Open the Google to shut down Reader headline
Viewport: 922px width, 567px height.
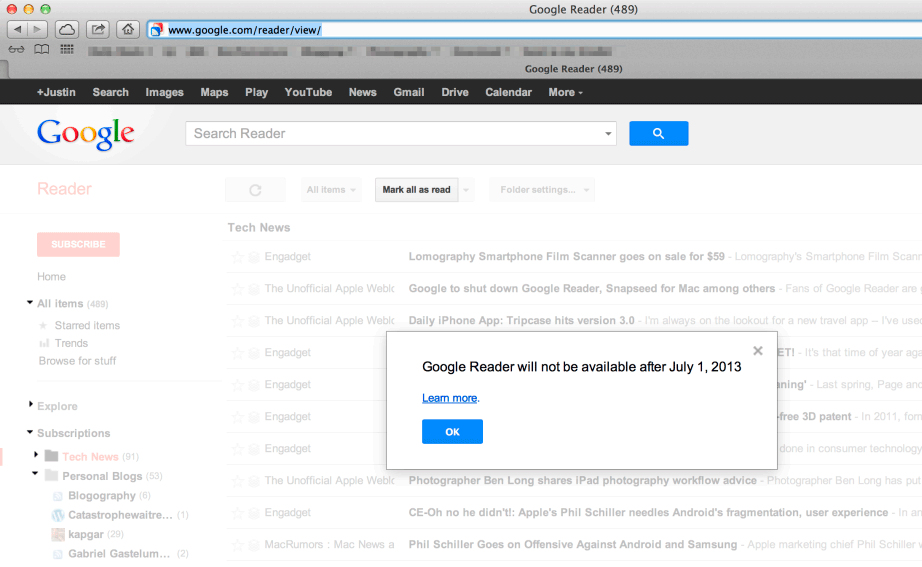pos(592,288)
